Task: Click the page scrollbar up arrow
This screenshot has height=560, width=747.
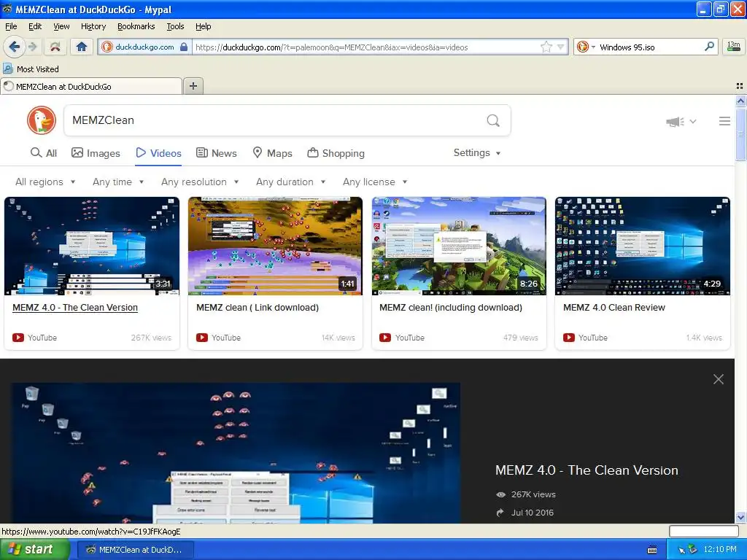Action: 740,101
